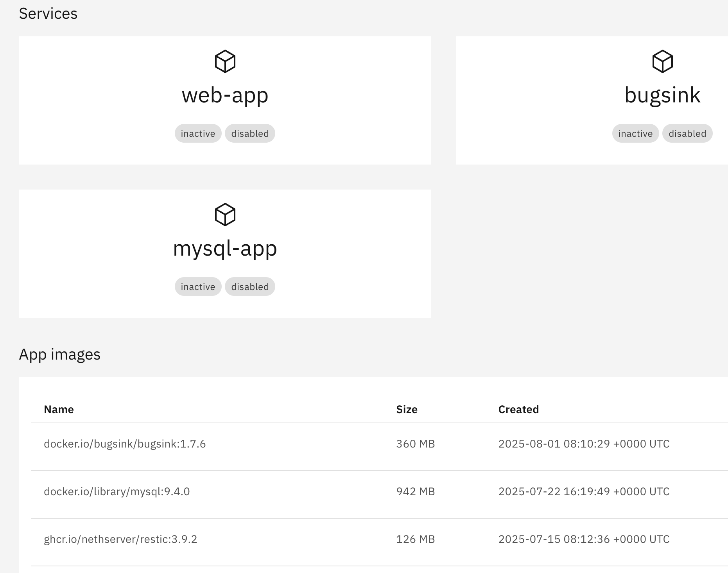This screenshot has width=728, height=573.
Task: Click the Created column header
Action: click(518, 409)
